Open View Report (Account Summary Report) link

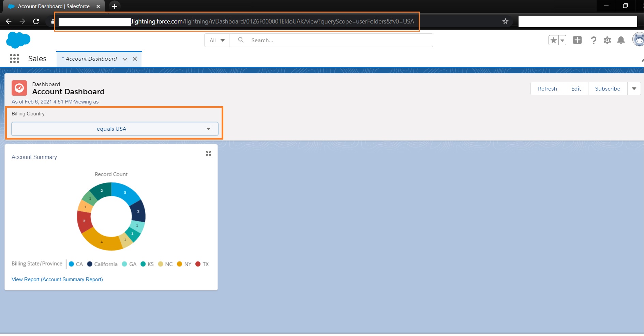point(57,279)
